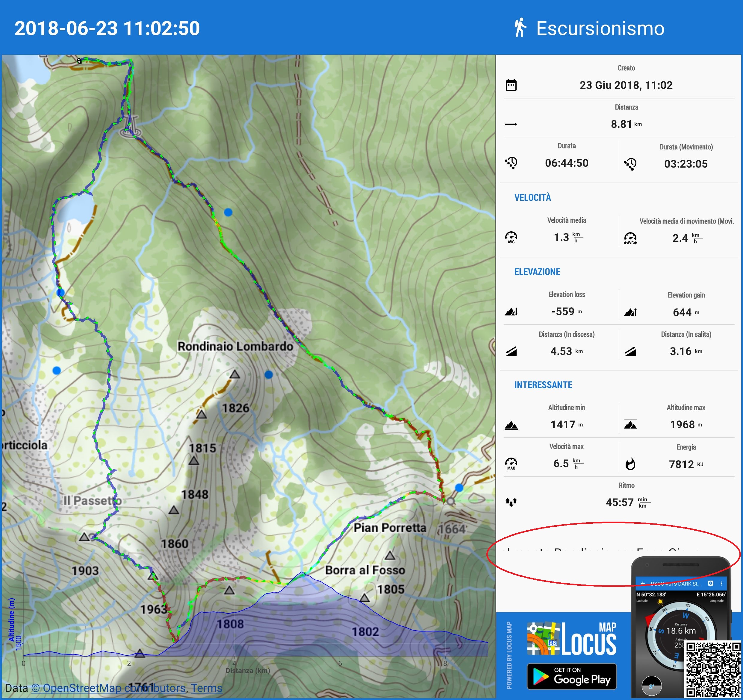Click the Locus Map logo
743x700 pixels.
[x=571, y=639]
